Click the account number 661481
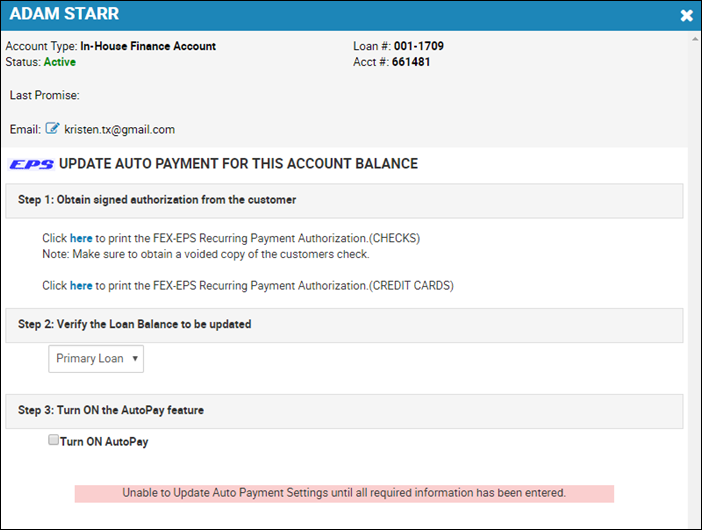 411,62
